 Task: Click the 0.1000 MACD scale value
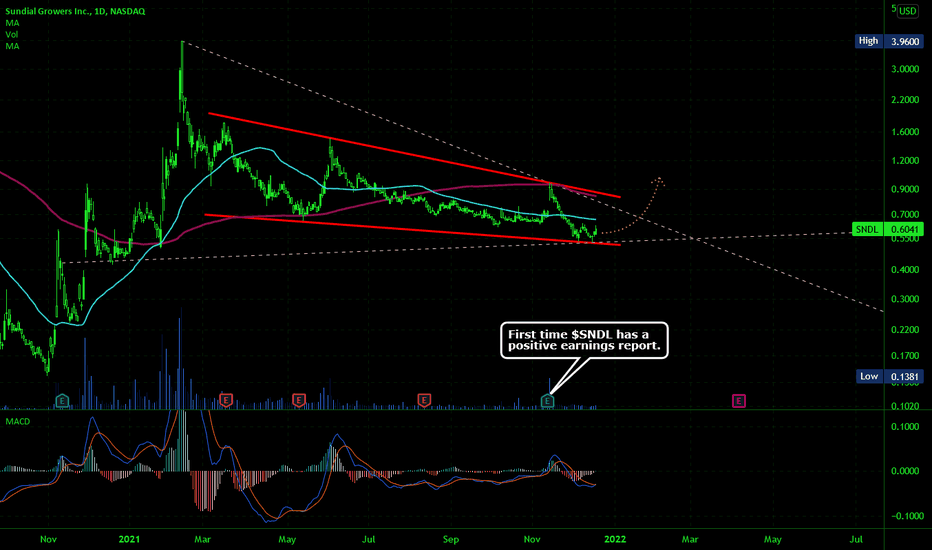905,427
